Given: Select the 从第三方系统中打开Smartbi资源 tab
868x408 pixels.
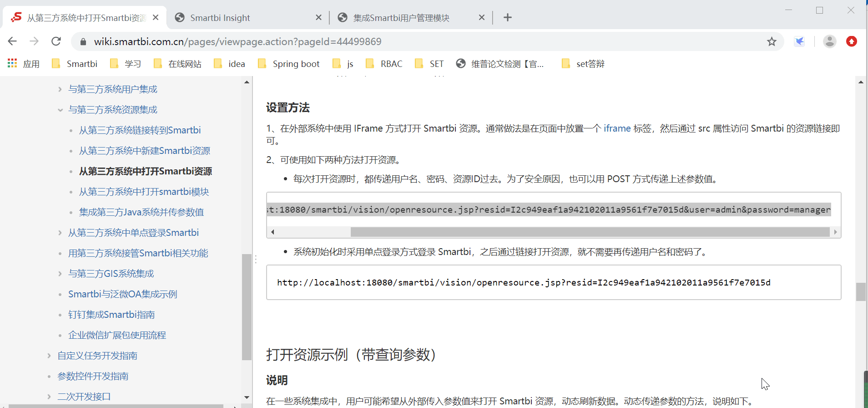Looking at the screenshot, I should point(84,18).
